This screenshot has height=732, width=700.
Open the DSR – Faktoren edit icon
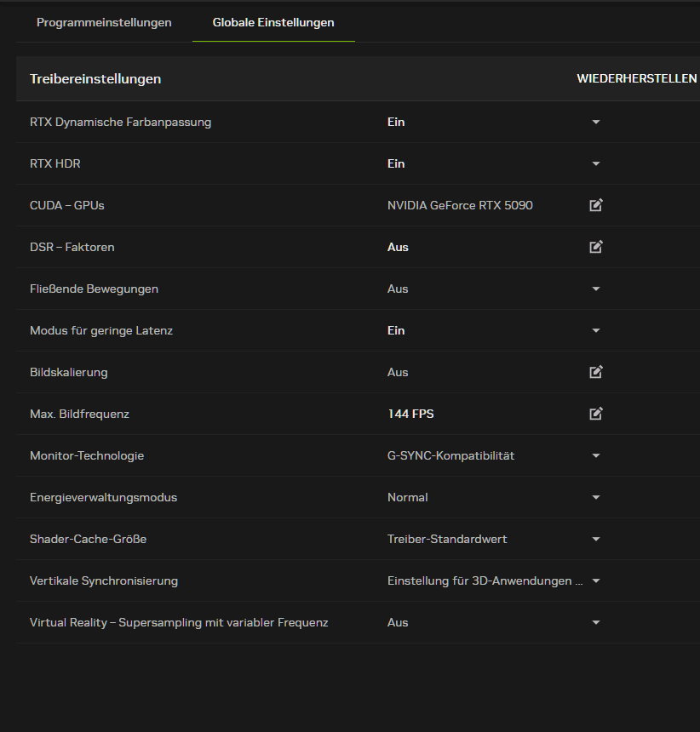tap(596, 247)
